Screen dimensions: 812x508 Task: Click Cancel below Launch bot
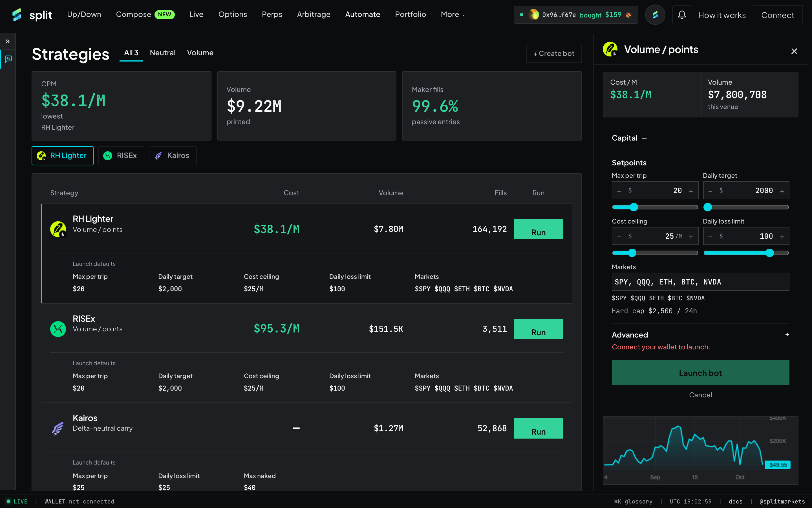point(700,395)
